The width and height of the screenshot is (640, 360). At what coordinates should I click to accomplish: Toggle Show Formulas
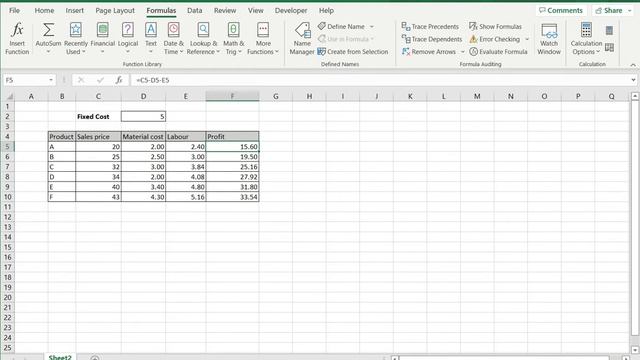click(x=496, y=27)
